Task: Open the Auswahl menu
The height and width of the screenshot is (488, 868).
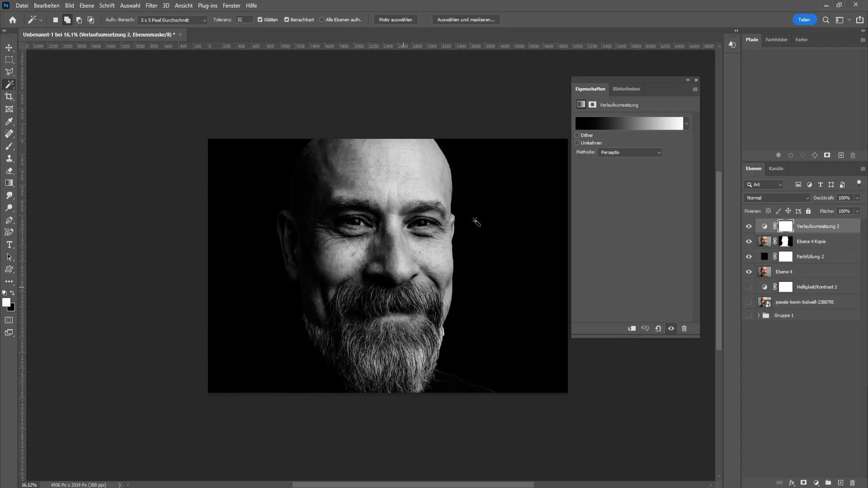Action: [130, 5]
